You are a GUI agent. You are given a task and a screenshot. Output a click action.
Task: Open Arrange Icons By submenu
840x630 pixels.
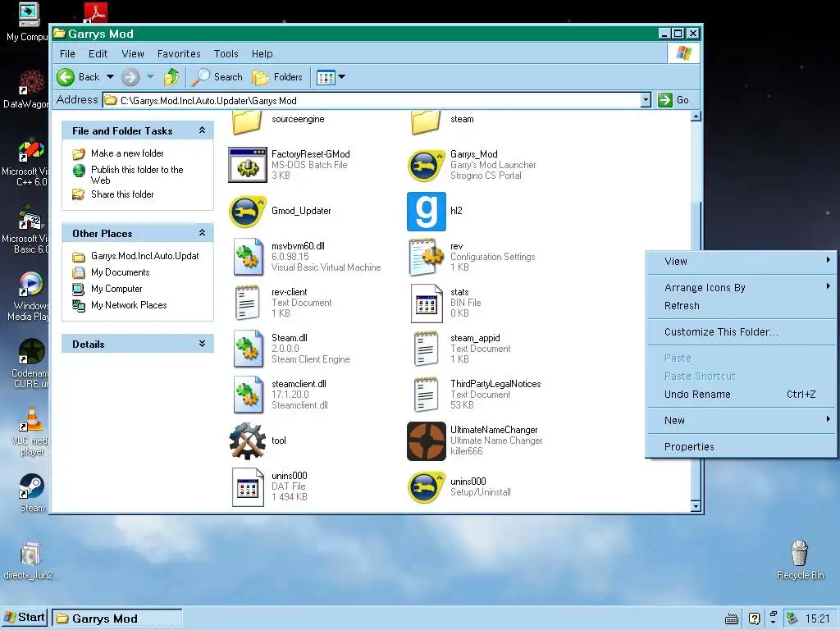pos(742,288)
